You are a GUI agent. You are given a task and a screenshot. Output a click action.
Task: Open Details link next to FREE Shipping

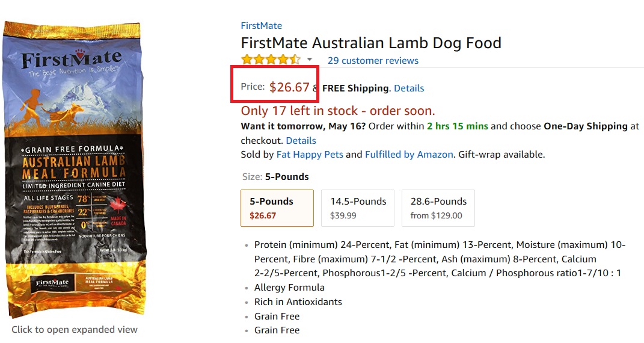pyautogui.click(x=409, y=88)
